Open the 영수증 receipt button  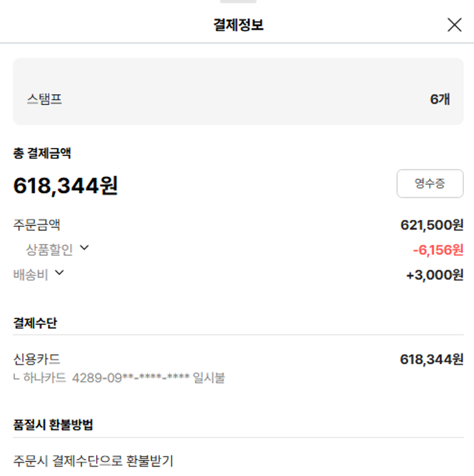[x=430, y=184]
